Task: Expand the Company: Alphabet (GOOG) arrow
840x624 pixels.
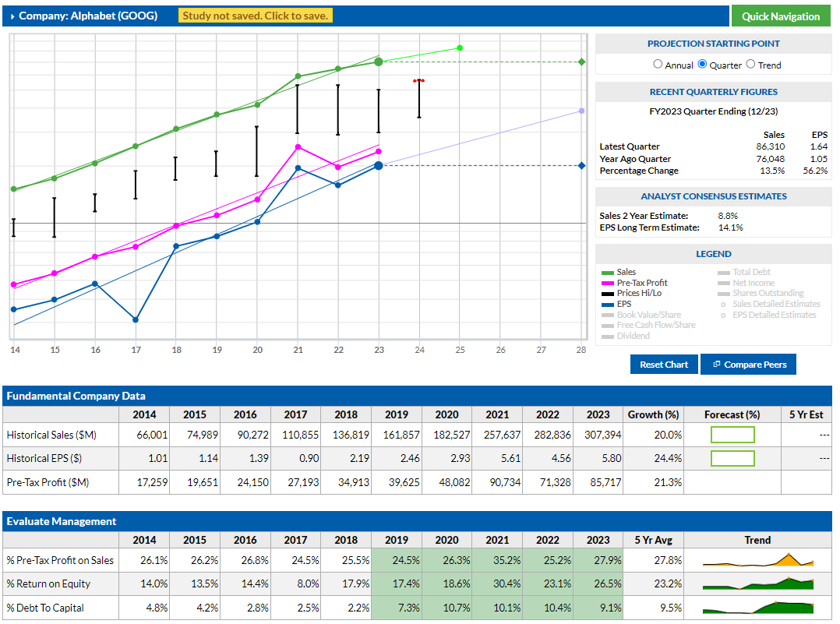Action: (12, 16)
